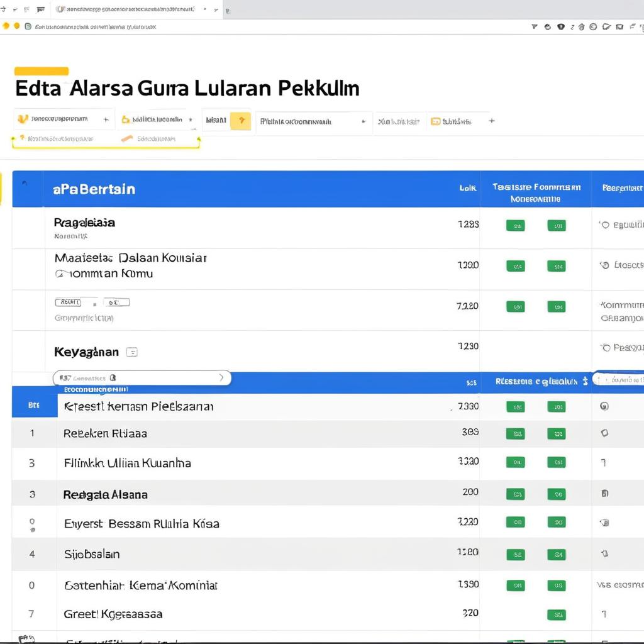644x644 pixels.
Task: Click the yellow card icon beside Xiahstair
Action: 435,121
